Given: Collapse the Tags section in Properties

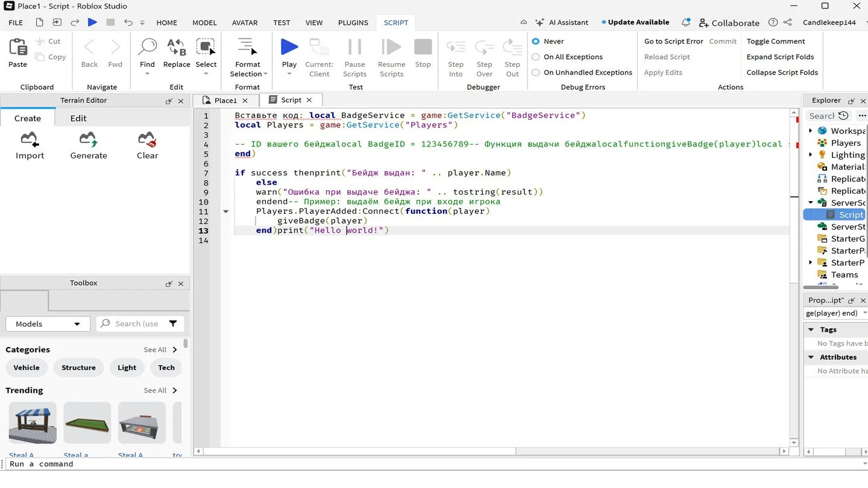Looking at the screenshot, I should coord(811,330).
